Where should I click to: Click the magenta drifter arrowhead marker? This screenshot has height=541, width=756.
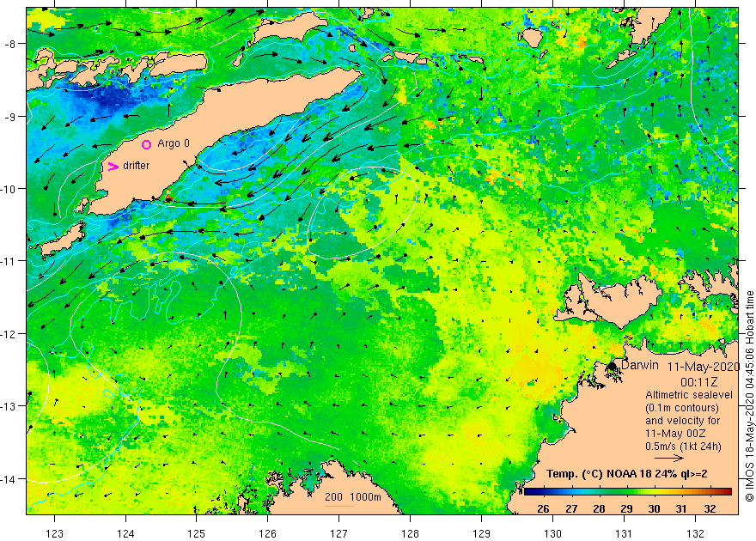coord(113,167)
